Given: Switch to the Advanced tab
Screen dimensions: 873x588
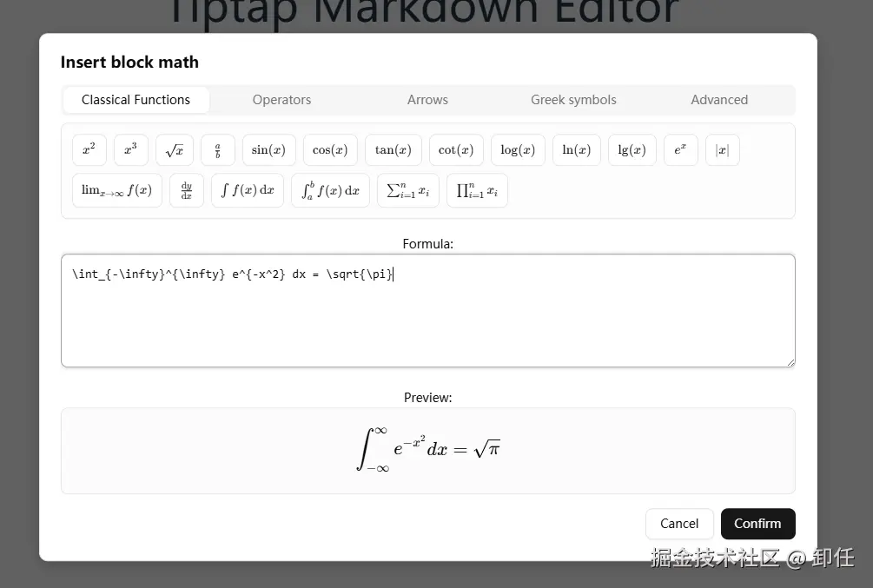Looking at the screenshot, I should (719, 100).
